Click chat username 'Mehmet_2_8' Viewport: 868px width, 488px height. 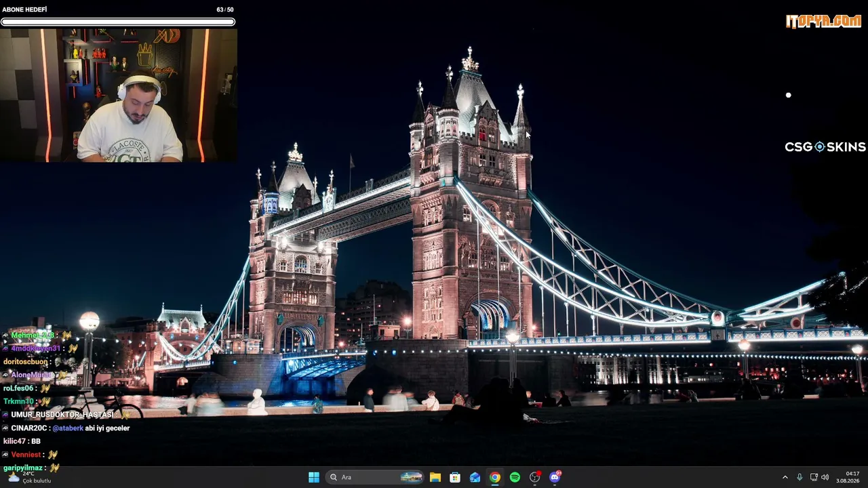32,335
